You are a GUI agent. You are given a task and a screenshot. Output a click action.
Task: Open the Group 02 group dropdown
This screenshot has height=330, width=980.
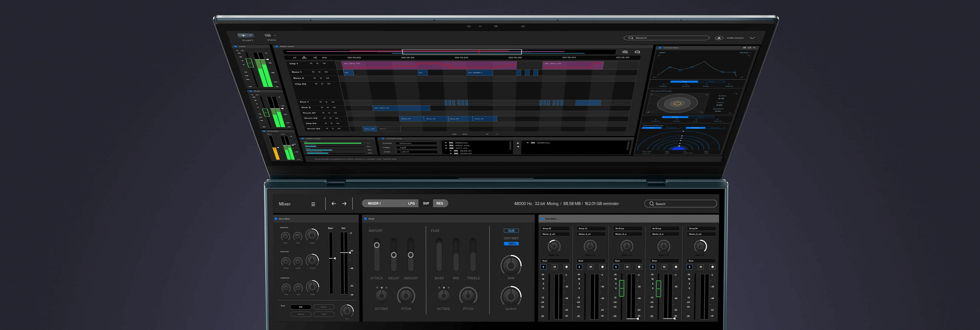[555, 229]
